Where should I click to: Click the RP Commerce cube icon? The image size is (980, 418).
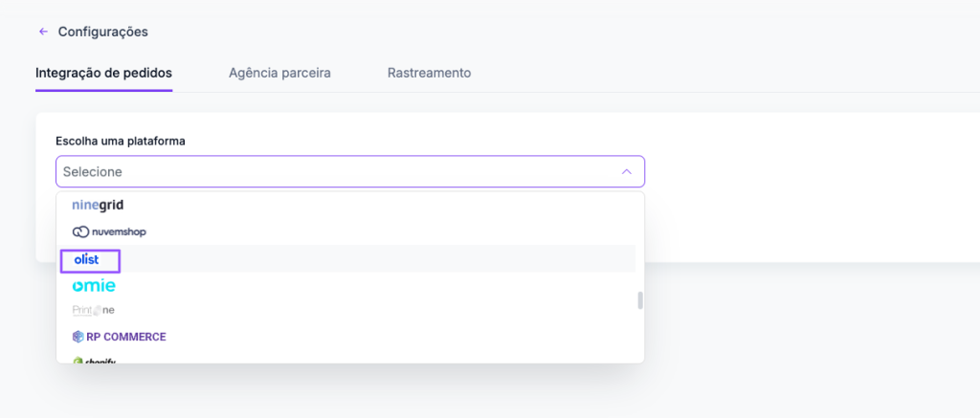pyautogui.click(x=78, y=337)
